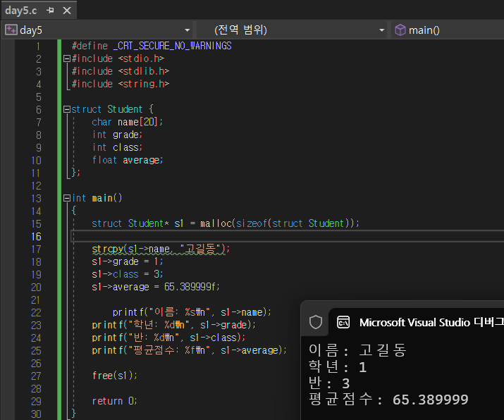
Task: Click the console icon beside Microsoft Visual Studio
Action: (343, 322)
